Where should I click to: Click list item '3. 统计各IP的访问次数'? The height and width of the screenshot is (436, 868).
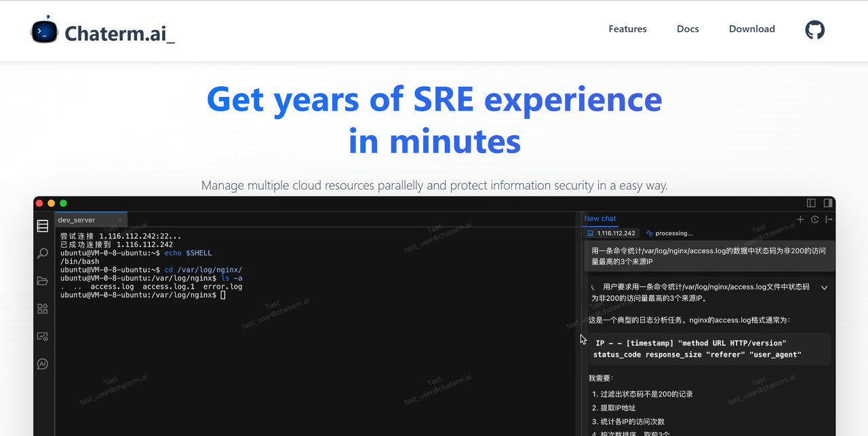click(x=630, y=422)
